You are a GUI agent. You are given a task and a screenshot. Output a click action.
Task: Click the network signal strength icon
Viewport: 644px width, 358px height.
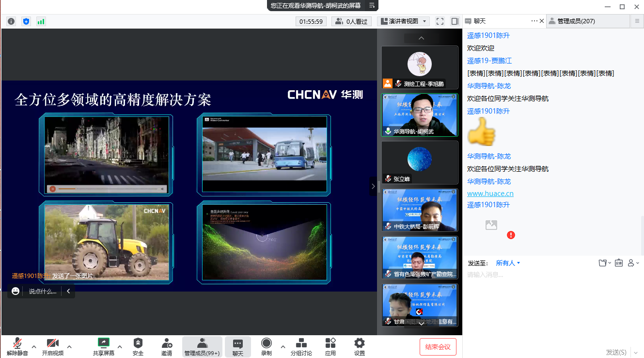pyautogui.click(x=41, y=21)
